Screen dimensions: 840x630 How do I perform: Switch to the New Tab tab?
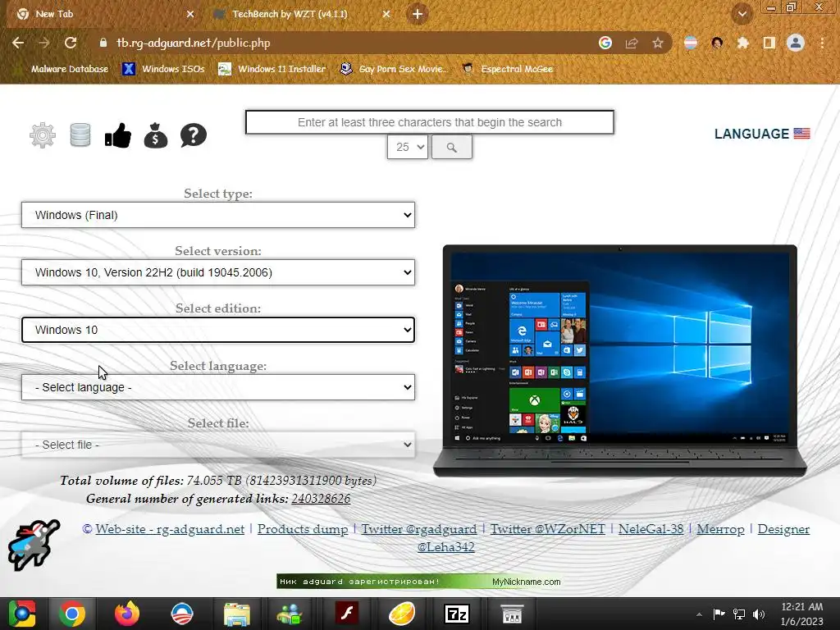tap(102, 14)
